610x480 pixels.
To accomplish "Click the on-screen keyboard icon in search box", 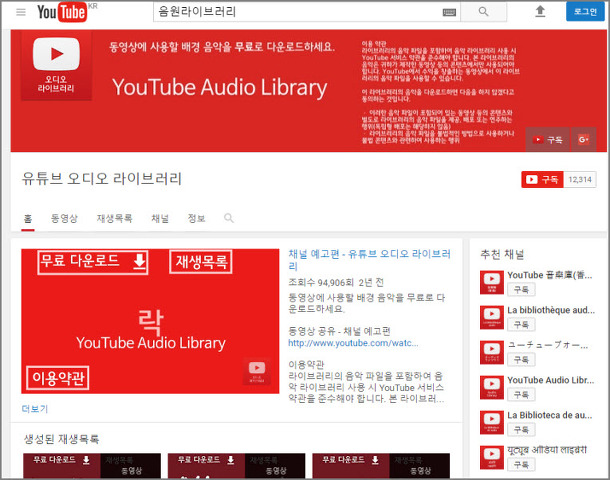I will pyautogui.click(x=448, y=12).
